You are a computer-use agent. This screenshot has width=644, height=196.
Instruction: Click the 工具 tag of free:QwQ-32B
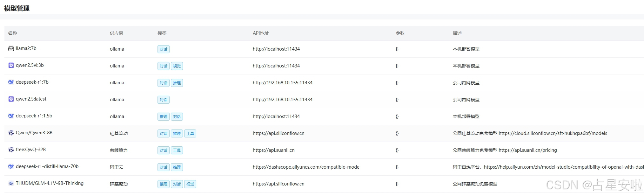[177, 150]
